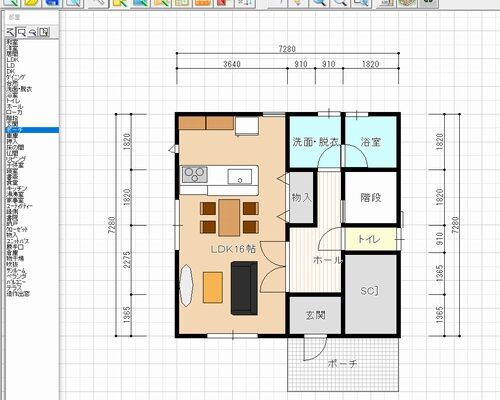
Task: Select the second room shape tool icon
Action: [x=22, y=32]
